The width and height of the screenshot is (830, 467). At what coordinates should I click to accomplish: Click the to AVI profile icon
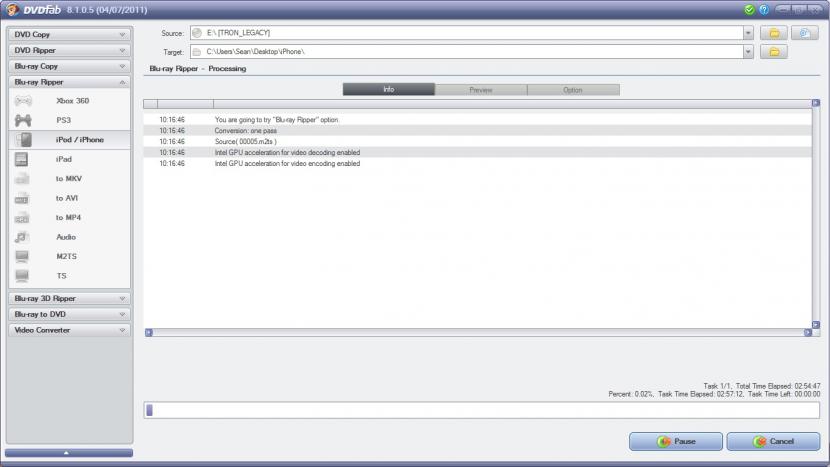[x=22, y=199]
